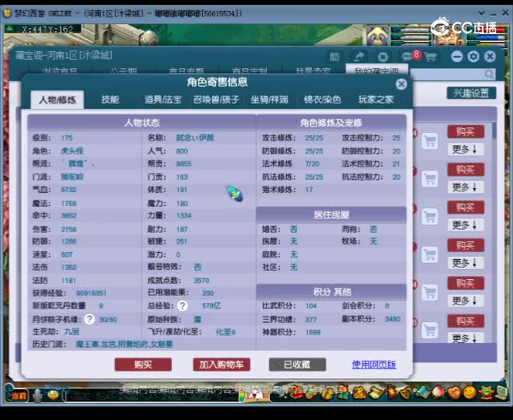The image size is (513, 420).
Task: Select the 人物/修炼 tab
Action: [x=58, y=100]
